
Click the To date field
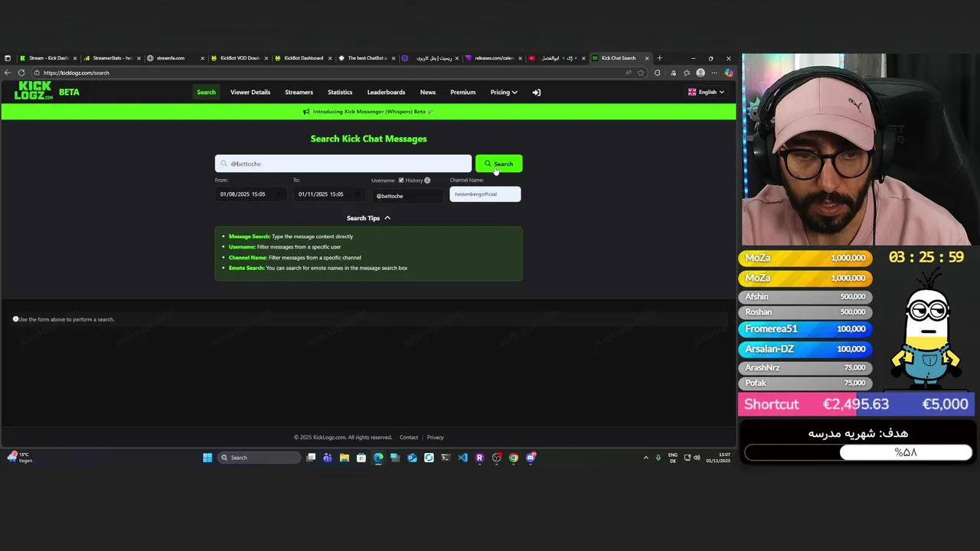(x=329, y=194)
